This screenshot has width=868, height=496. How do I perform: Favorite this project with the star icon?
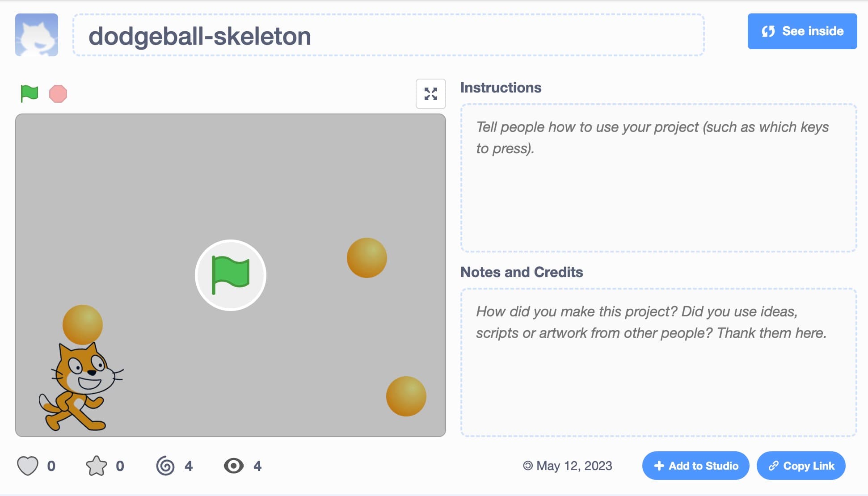coord(97,466)
